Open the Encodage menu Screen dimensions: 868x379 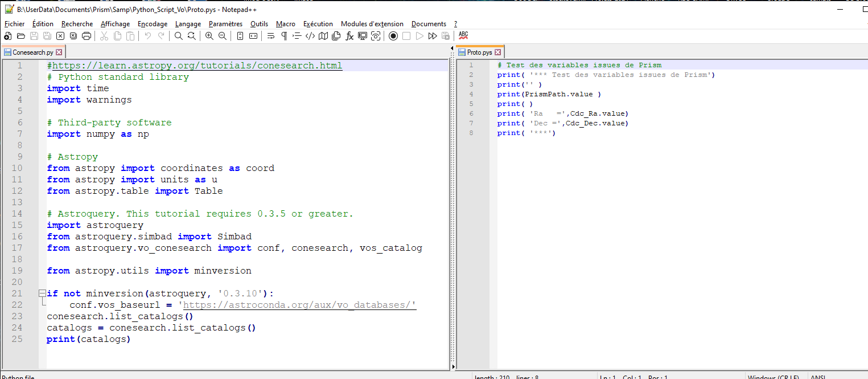tap(153, 24)
